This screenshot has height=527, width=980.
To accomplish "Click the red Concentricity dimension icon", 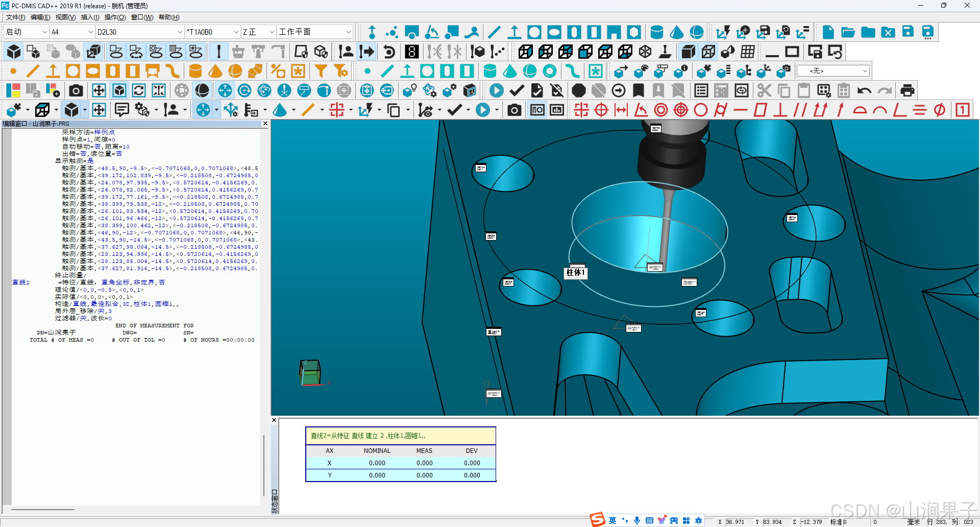I will [x=661, y=110].
